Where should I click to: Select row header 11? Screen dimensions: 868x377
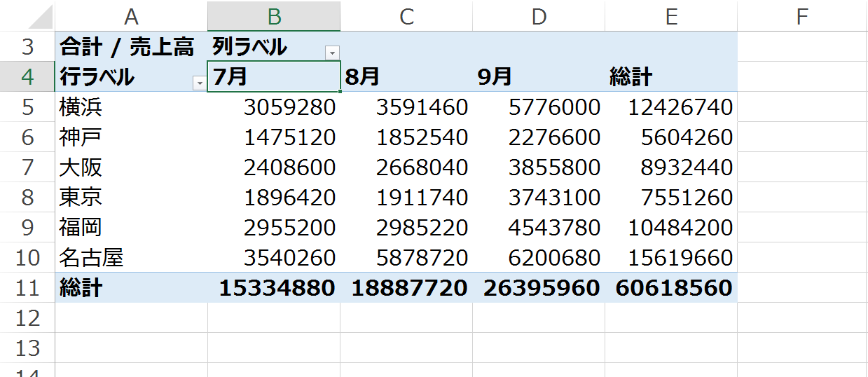[x=27, y=288]
